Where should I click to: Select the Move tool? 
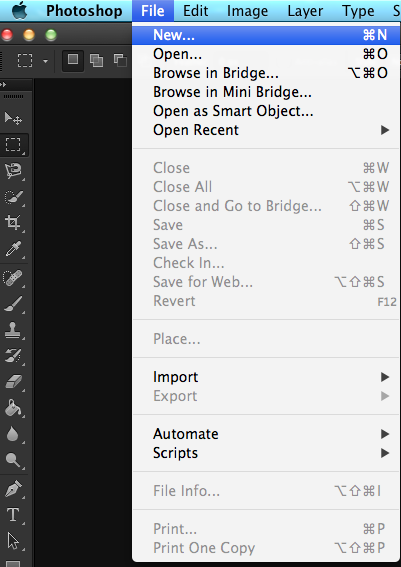[x=13, y=118]
